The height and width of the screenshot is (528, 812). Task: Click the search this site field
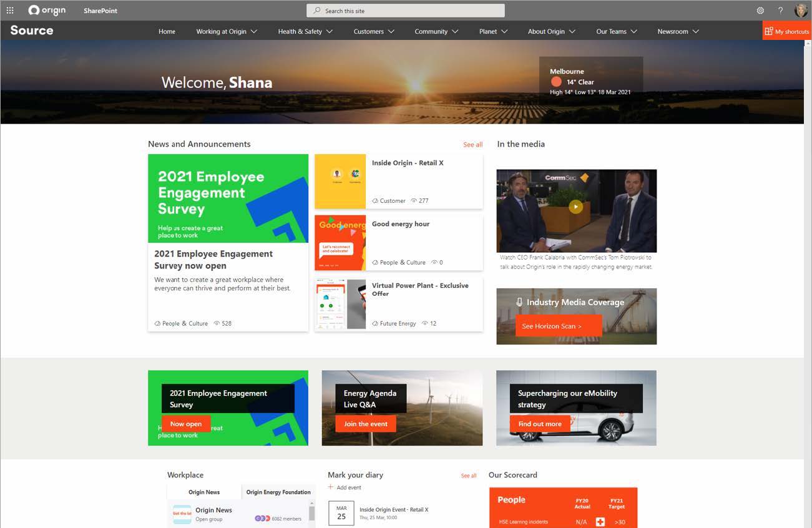point(406,11)
